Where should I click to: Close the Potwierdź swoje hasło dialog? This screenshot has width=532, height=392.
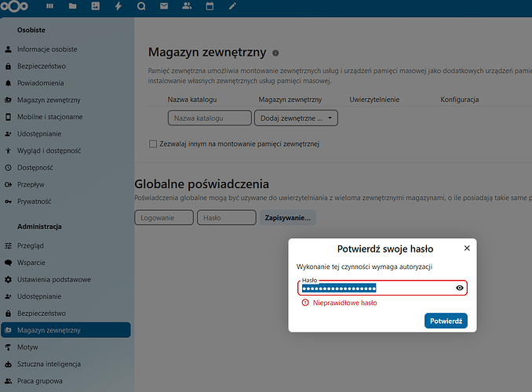click(467, 248)
